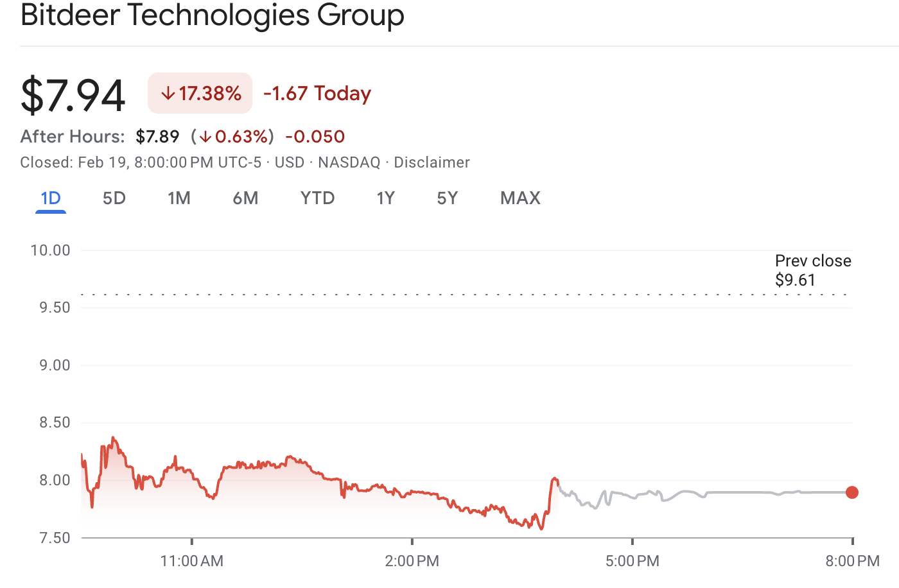
Task: Select the 5Y time range
Action: (448, 198)
